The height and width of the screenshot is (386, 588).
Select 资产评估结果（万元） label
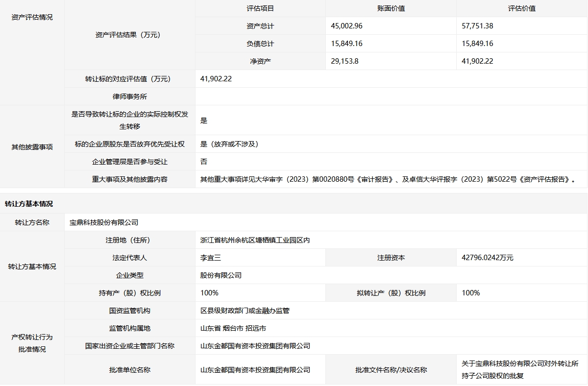130,35
